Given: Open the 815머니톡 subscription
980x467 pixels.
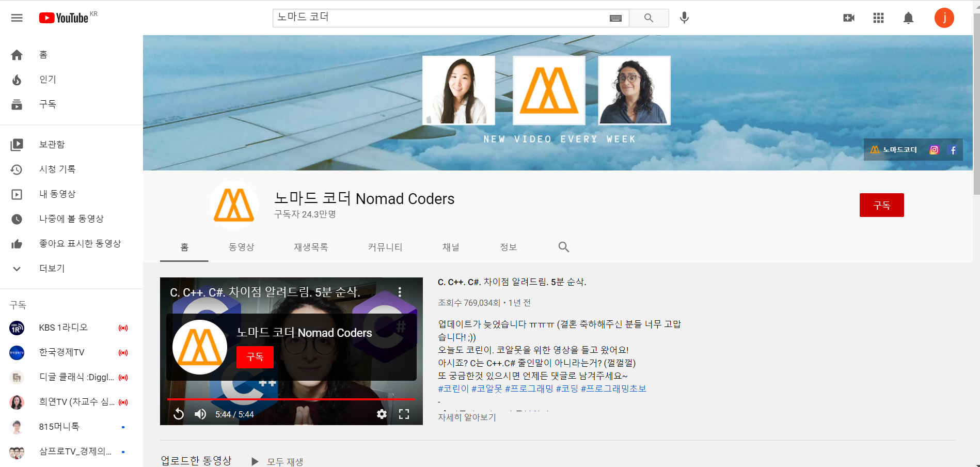Looking at the screenshot, I should coord(71,427).
